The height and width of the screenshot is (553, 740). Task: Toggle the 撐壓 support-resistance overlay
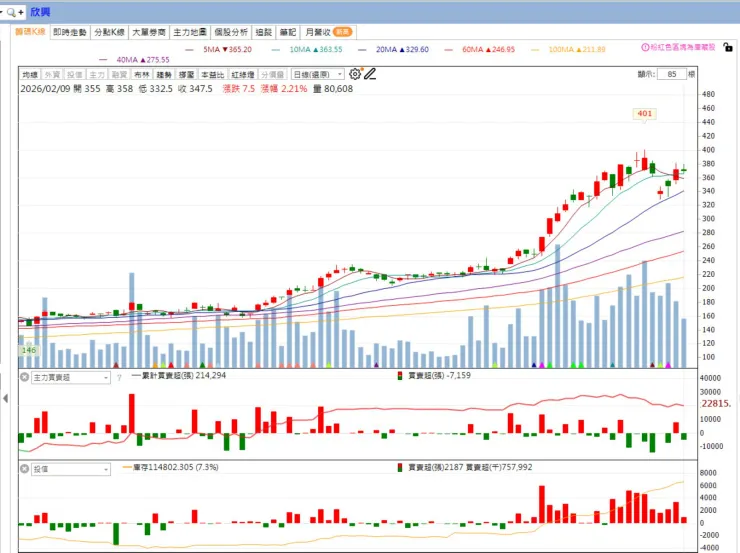186,75
